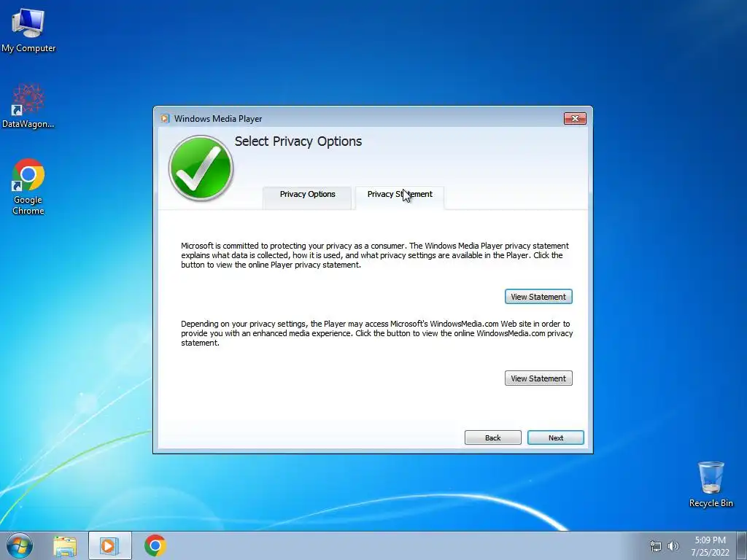This screenshot has height=560, width=747.
Task: Open My Computer desktop icon
Action: [x=28, y=31]
